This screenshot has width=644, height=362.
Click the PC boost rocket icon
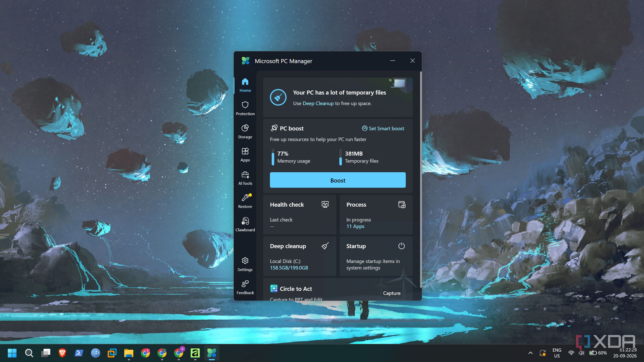[x=274, y=128]
